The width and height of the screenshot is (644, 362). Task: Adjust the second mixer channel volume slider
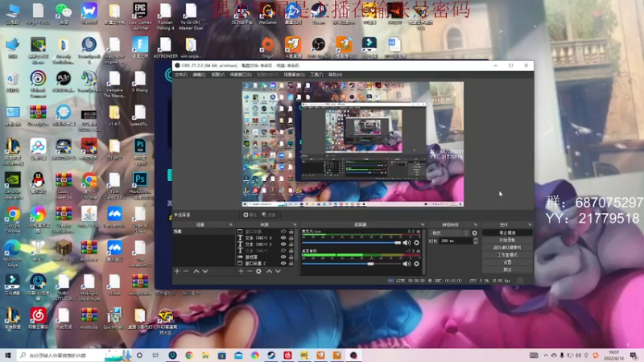(x=351, y=264)
